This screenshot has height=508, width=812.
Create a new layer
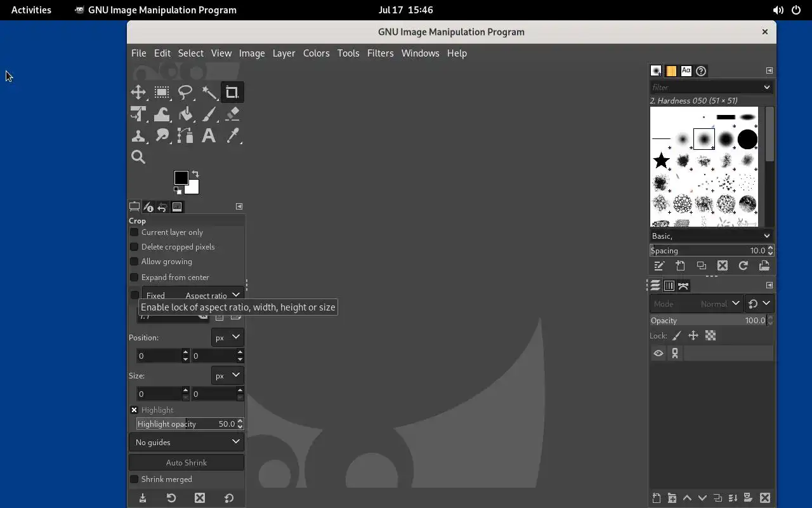click(657, 498)
